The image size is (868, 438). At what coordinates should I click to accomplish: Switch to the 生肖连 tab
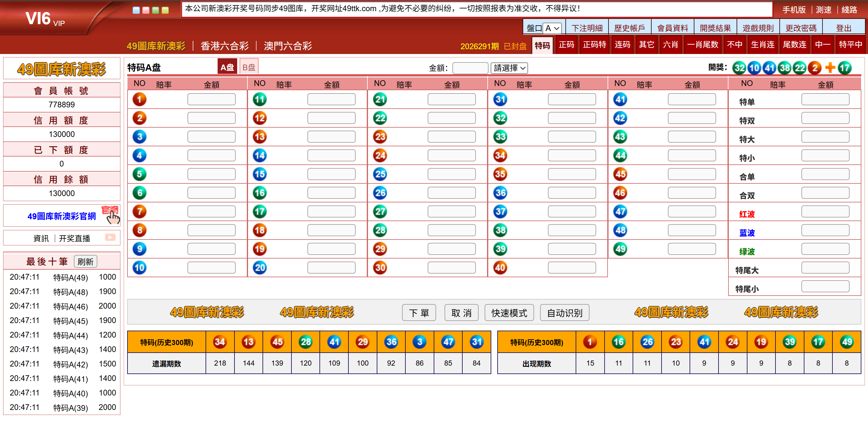tap(763, 45)
